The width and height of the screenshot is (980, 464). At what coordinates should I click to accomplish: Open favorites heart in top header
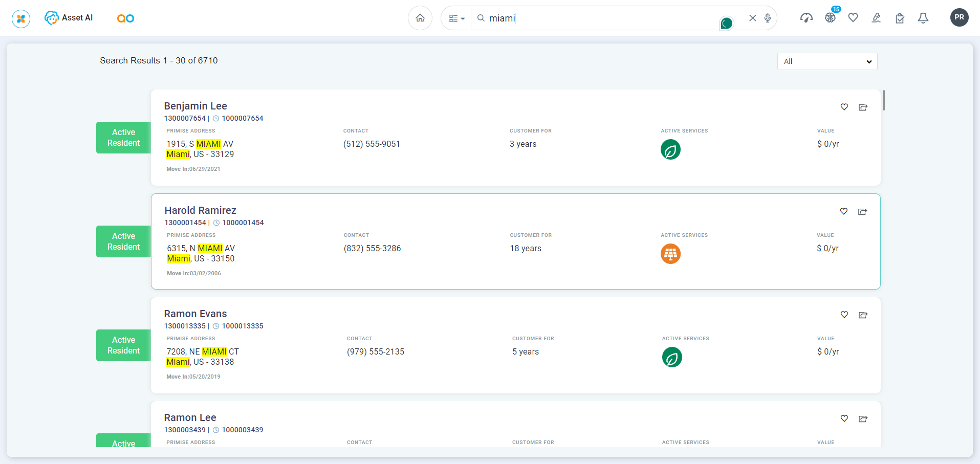[853, 18]
